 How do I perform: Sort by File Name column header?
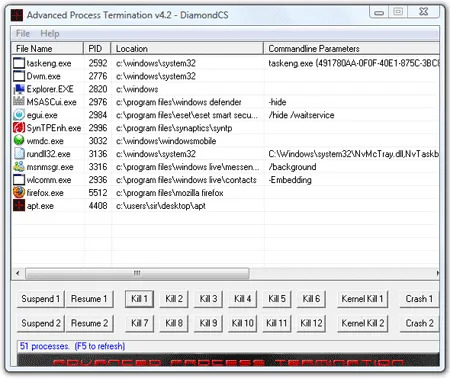[47, 49]
